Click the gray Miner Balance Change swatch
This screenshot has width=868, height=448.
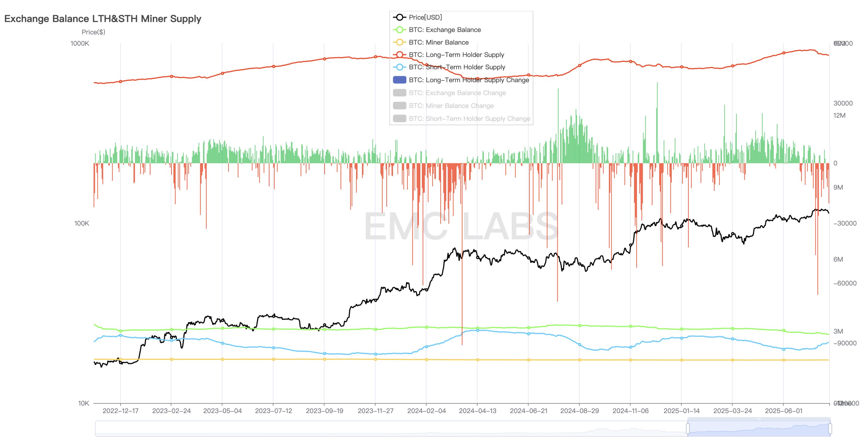pyautogui.click(x=400, y=106)
